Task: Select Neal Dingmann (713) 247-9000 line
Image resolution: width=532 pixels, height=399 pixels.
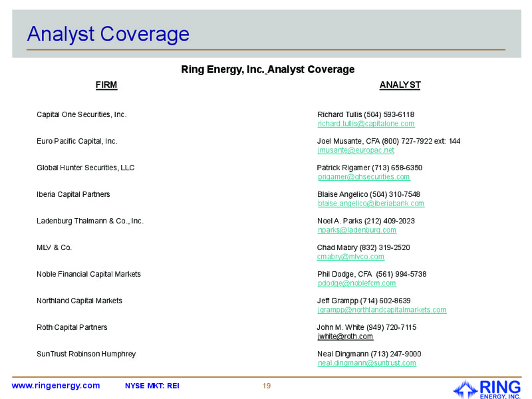Action: pos(369,354)
